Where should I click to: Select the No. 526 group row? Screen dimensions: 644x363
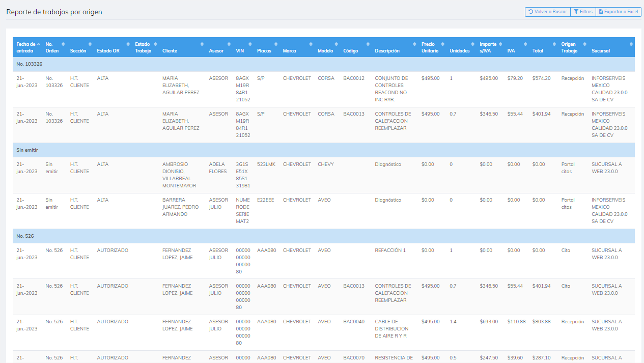click(324, 236)
